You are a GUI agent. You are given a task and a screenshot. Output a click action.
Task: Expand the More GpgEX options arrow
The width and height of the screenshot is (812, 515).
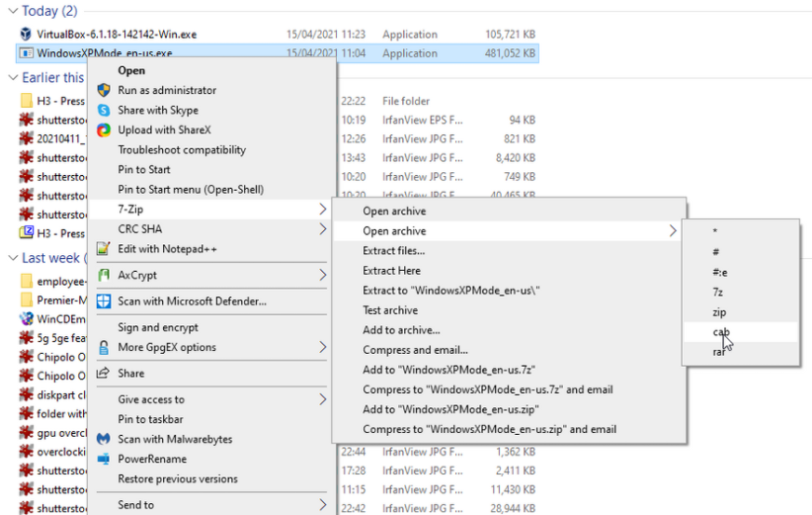click(323, 347)
